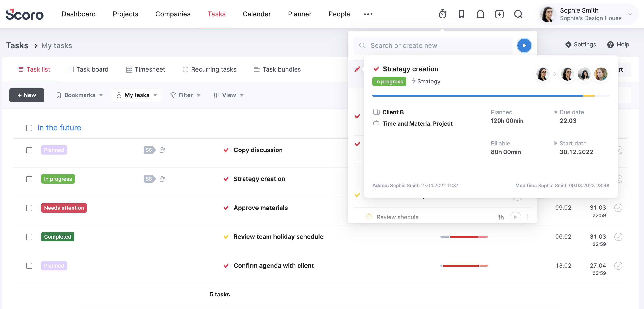Image resolution: width=644 pixels, height=309 pixels.
Task: Switch to the Task board tab
Action: pyautogui.click(x=88, y=69)
